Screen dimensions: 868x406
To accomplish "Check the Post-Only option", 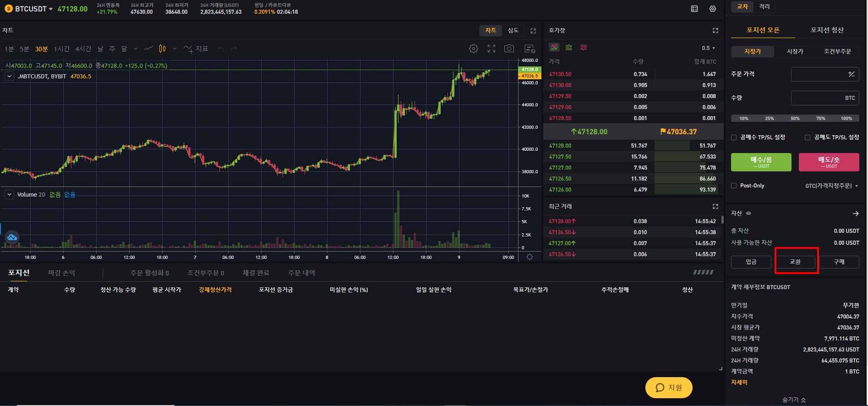I will pos(734,186).
